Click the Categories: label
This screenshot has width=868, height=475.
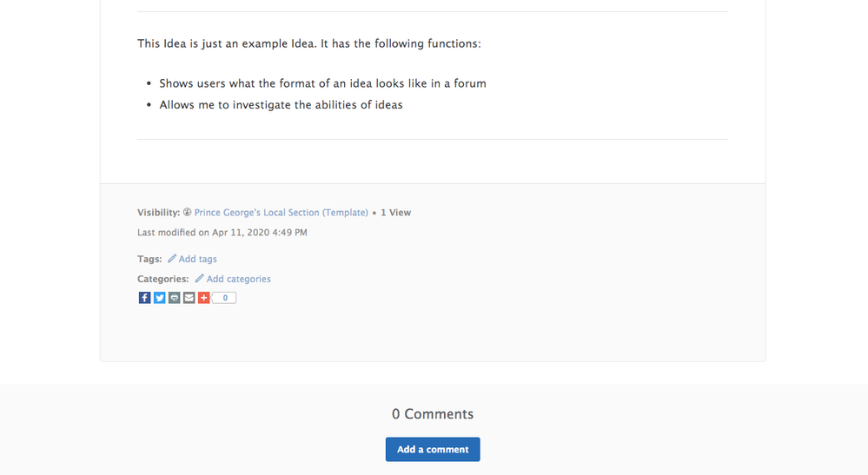(162, 279)
